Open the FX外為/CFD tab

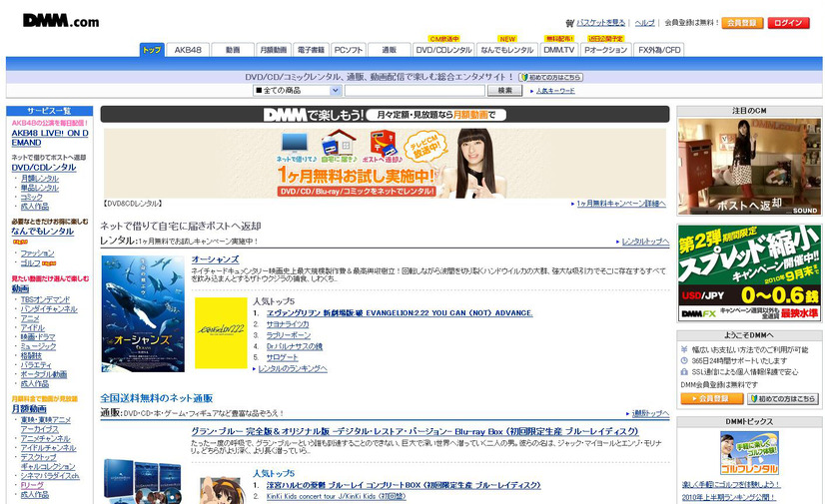(659, 50)
